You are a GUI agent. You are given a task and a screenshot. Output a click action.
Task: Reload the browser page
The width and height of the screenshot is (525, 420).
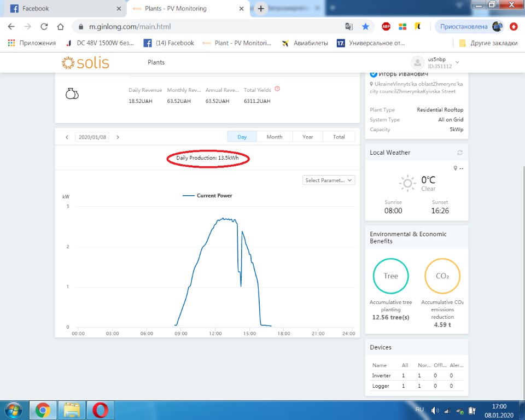click(x=44, y=26)
